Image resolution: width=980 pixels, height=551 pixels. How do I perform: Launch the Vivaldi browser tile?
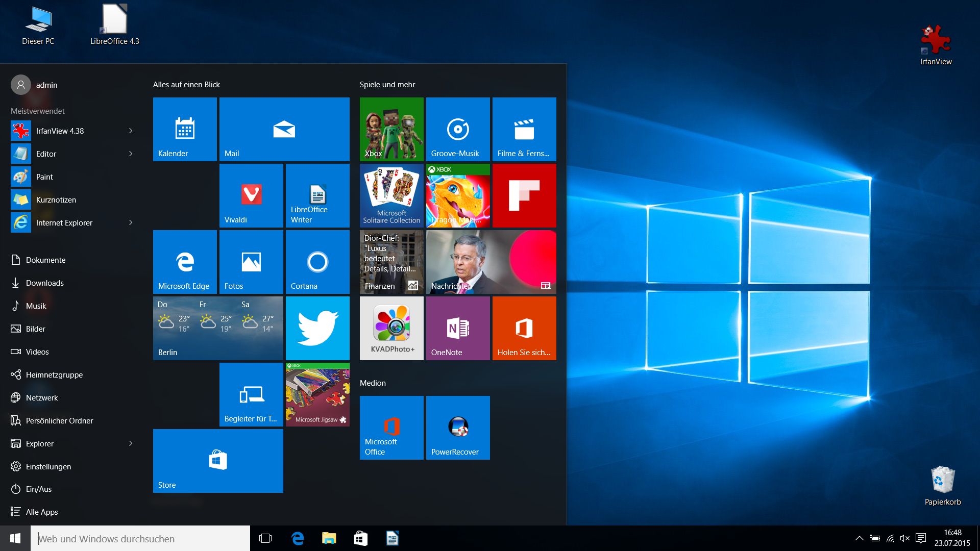click(x=251, y=195)
